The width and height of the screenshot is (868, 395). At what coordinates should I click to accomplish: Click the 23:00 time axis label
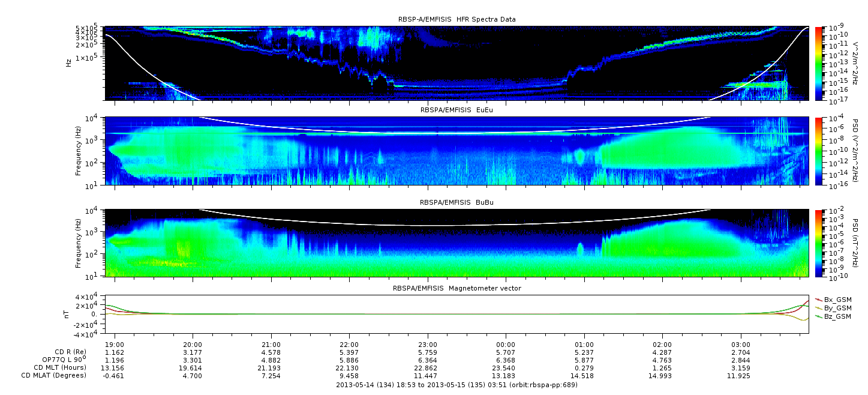(428, 345)
